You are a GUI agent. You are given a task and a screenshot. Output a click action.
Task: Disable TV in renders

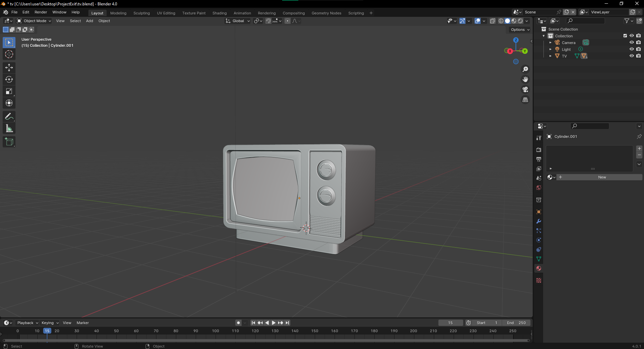pyautogui.click(x=639, y=56)
